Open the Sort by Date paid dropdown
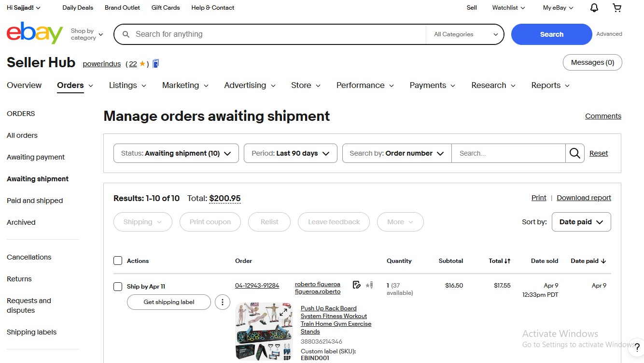The image size is (644, 363). coord(581,222)
